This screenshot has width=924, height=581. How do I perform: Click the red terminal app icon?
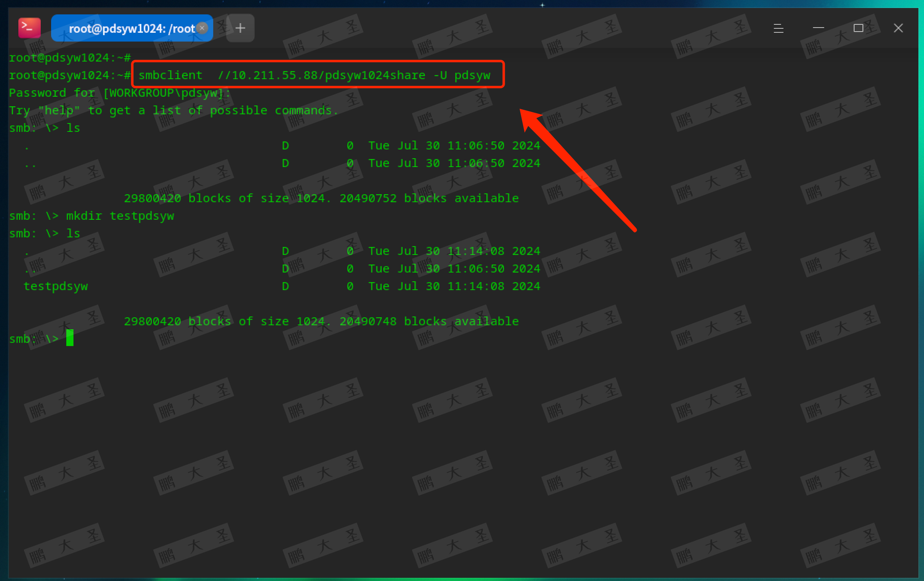30,28
